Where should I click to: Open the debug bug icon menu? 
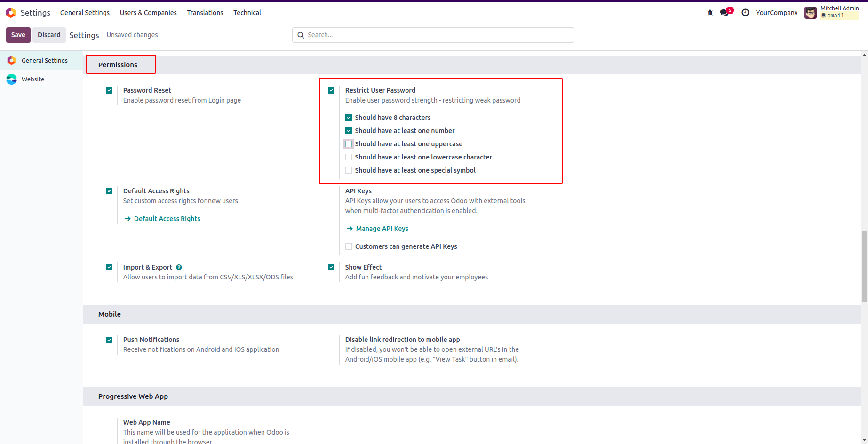(x=710, y=13)
